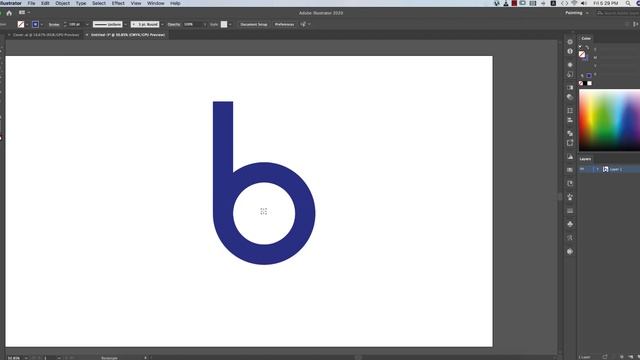
Task: Open the Effect menu
Action: [x=118, y=3]
